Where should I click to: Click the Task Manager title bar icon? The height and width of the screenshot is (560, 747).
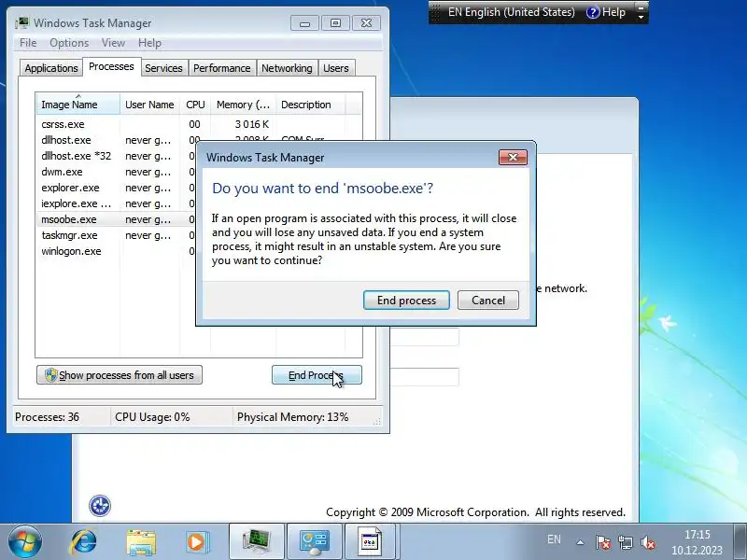21,22
